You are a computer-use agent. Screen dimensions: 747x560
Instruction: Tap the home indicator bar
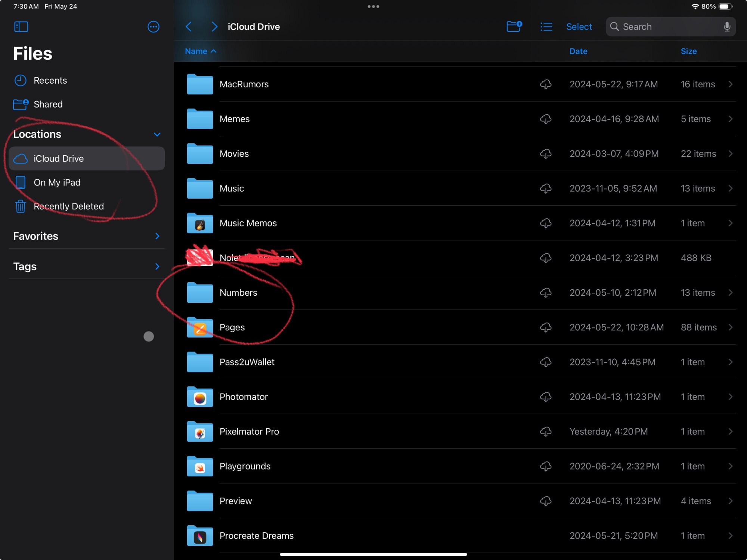[x=373, y=554]
